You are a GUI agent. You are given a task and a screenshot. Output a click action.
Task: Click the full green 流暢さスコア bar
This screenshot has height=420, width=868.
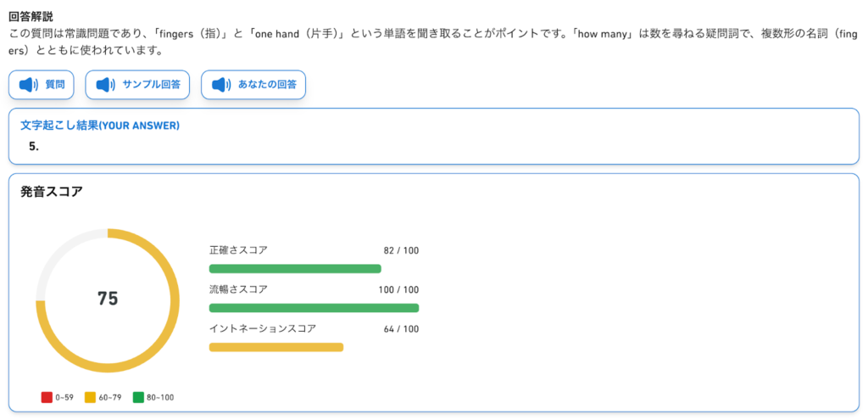tap(314, 308)
